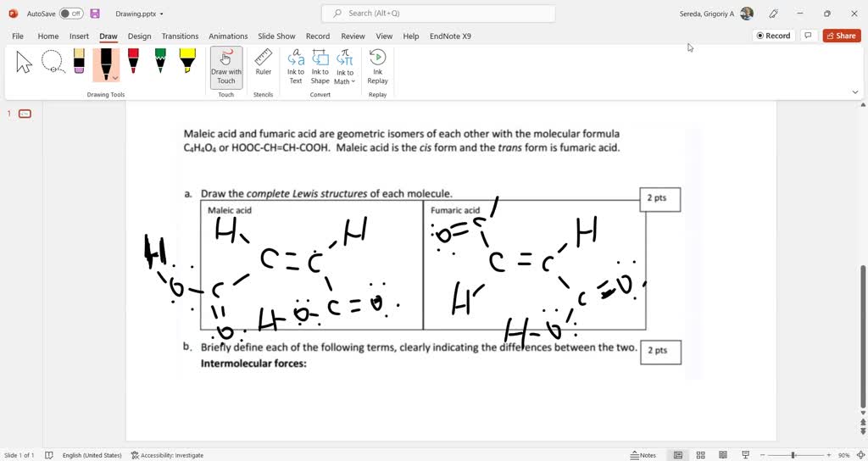The image size is (868, 461).
Task: Click the Search box
Action: (438, 14)
